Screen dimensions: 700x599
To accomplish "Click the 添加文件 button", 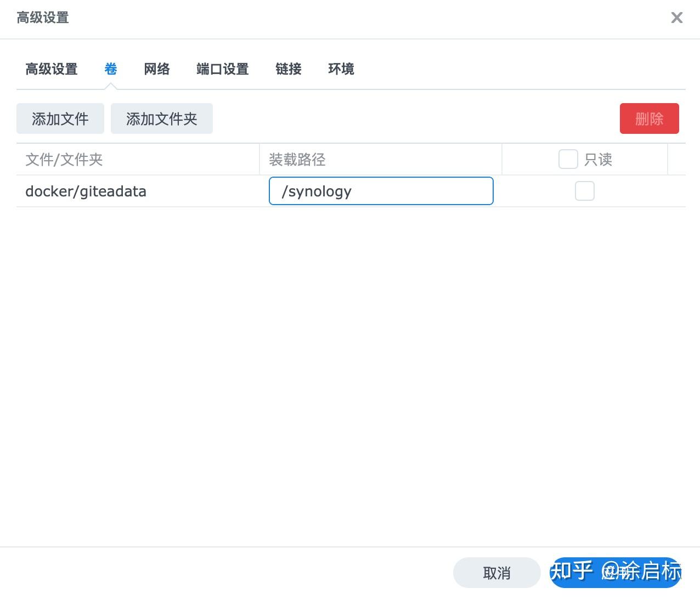I will click(x=60, y=118).
